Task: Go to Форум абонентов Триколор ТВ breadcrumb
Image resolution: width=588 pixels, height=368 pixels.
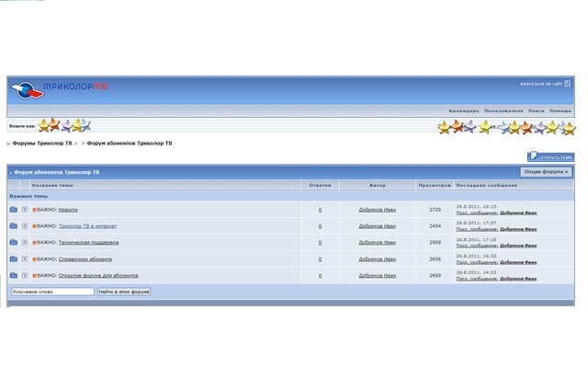Action: (130, 144)
